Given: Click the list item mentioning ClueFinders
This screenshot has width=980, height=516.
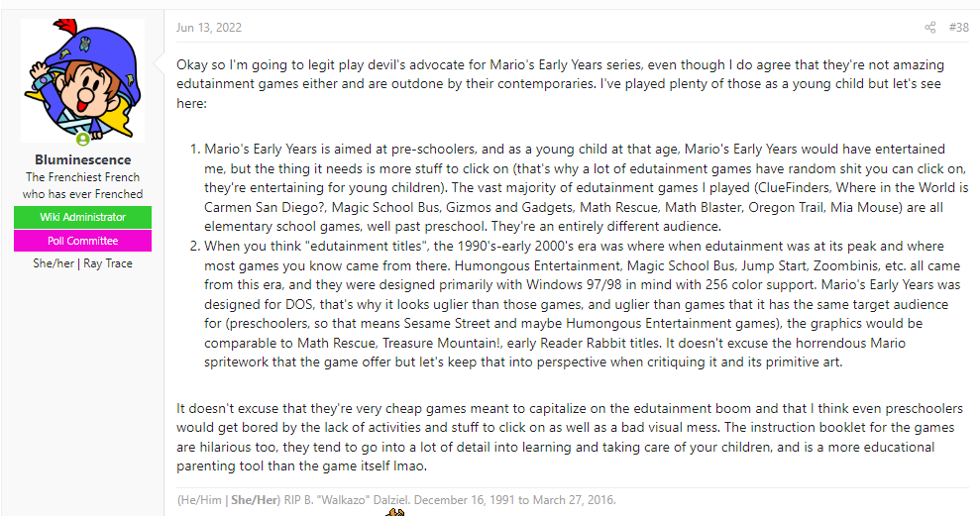Looking at the screenshot, I should point(586,187).
